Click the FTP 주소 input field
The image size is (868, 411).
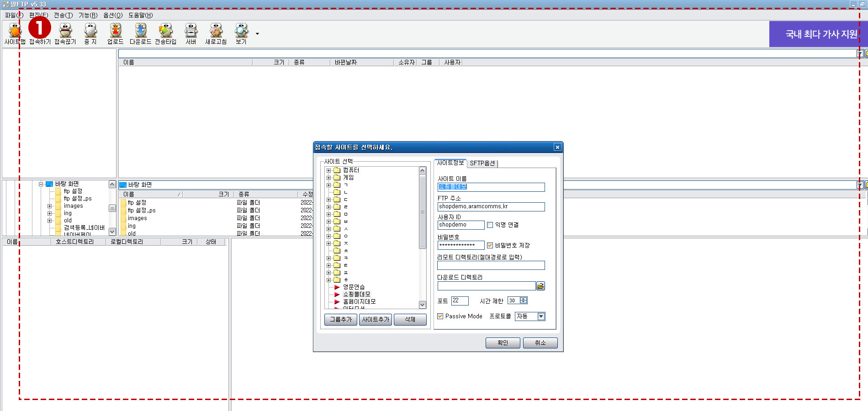(491, 207)
